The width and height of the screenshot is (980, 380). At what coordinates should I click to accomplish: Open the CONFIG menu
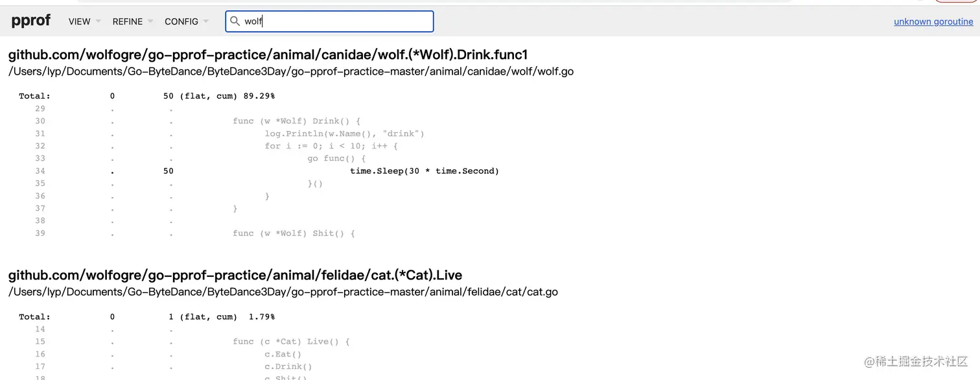tap(181, 21)
